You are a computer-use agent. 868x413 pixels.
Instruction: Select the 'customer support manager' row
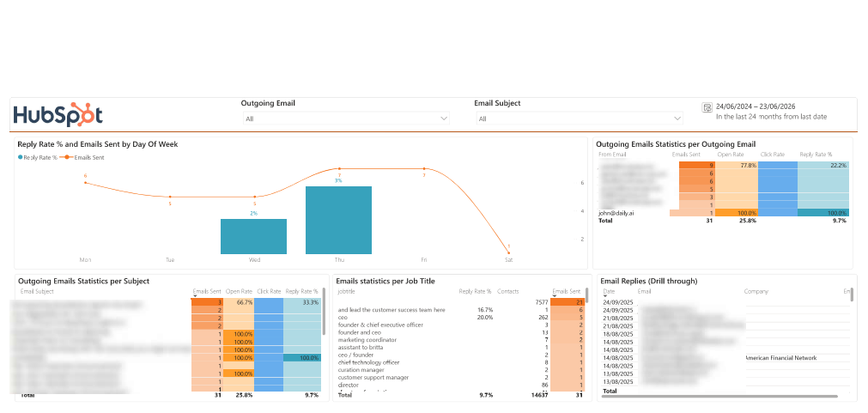(460, 377)
